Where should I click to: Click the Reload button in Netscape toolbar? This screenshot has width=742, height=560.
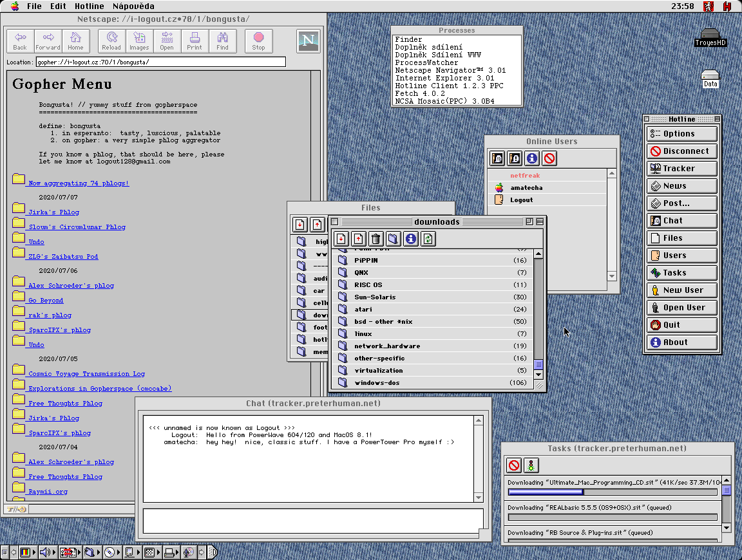coord(111,41)
